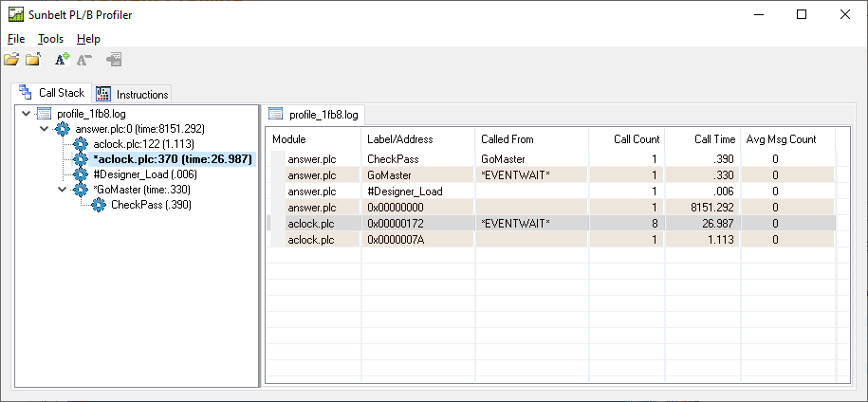Viewport: 868px width, 402px height.
Task: Collapse the *GoMaster tree node
Action: click(x=63, y=190)
